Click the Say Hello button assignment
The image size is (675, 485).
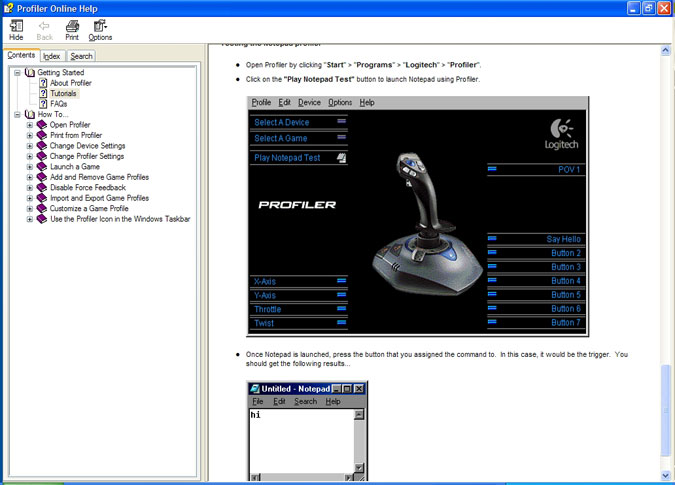(x=536, y=239)
